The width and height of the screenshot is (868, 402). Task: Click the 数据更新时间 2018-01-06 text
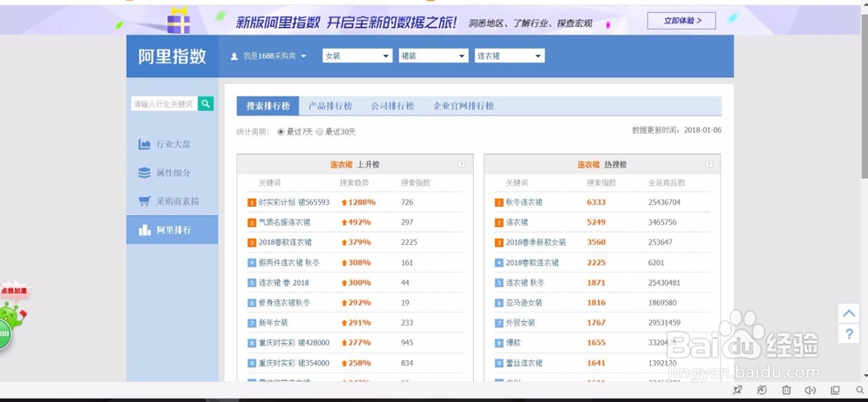click(677, 130)
